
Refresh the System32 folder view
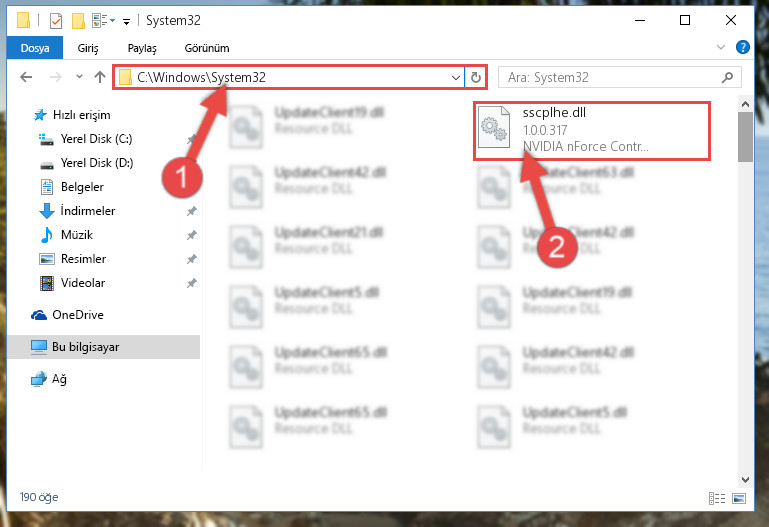[476, 77]
